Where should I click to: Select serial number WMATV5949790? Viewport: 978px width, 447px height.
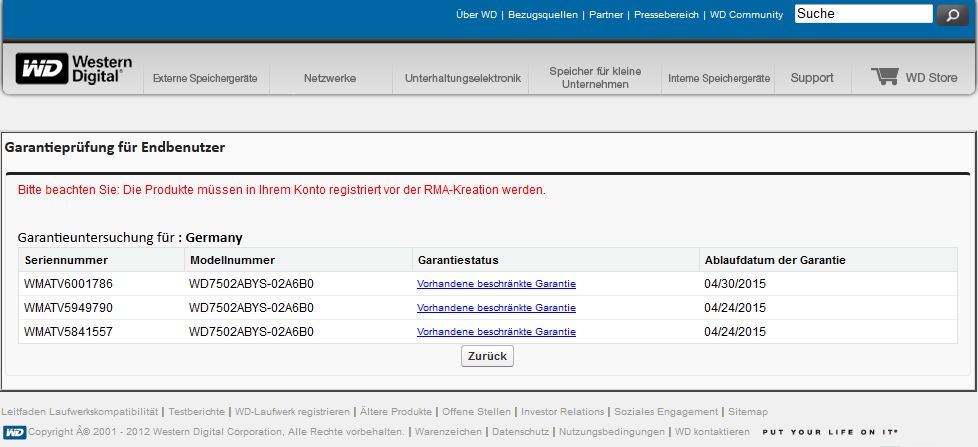pyautogui.click(x=68, y=308)
